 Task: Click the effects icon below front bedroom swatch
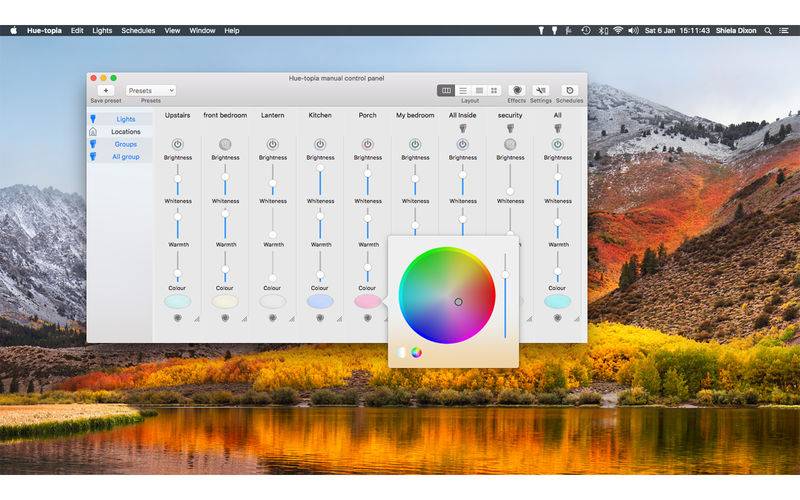pos(225,318)
